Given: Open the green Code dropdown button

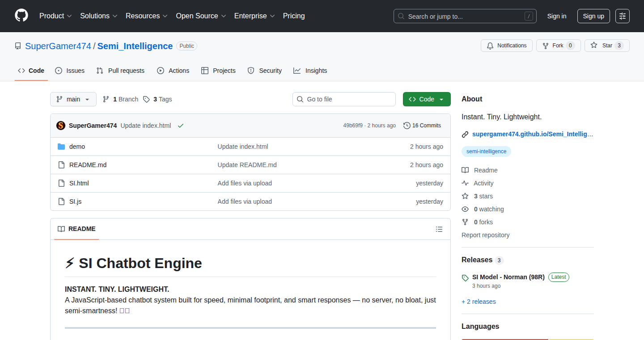Looking at the screenshot, I should point(427,99).
